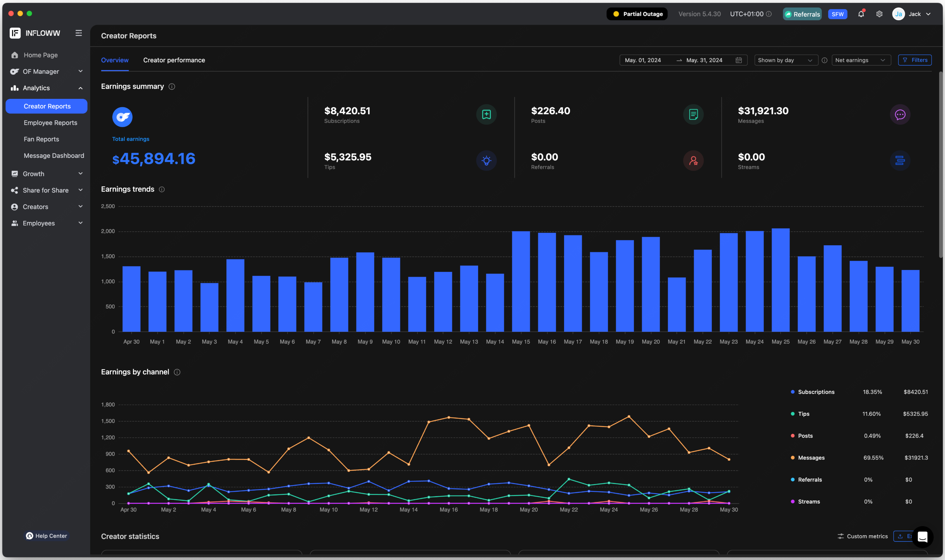Switch to Creator performance tab
The image size is (945, 560).
pyautogui.click(x=174, y=61)
